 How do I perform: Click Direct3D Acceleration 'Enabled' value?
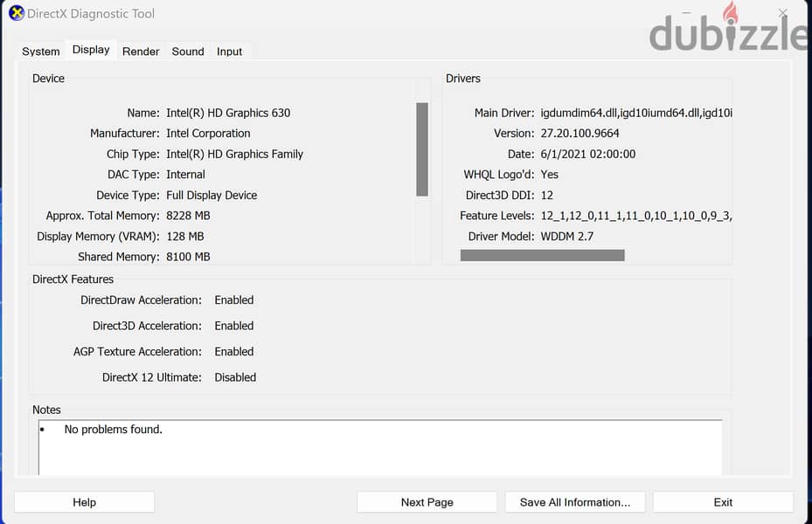[x=234, y=326]
